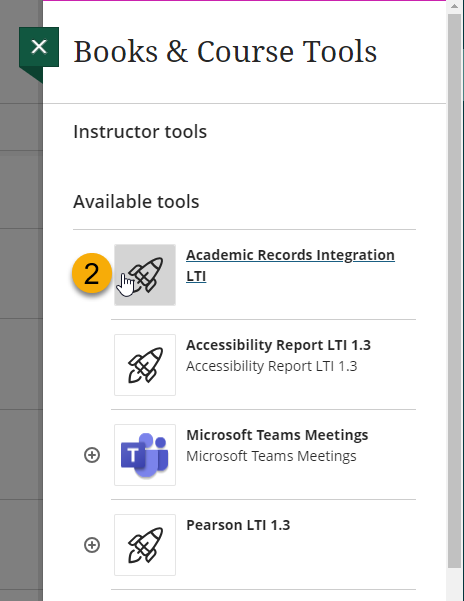The image size is (464, 601).
Task: Open Academic Records Integration LTI link
Action: 290,265
